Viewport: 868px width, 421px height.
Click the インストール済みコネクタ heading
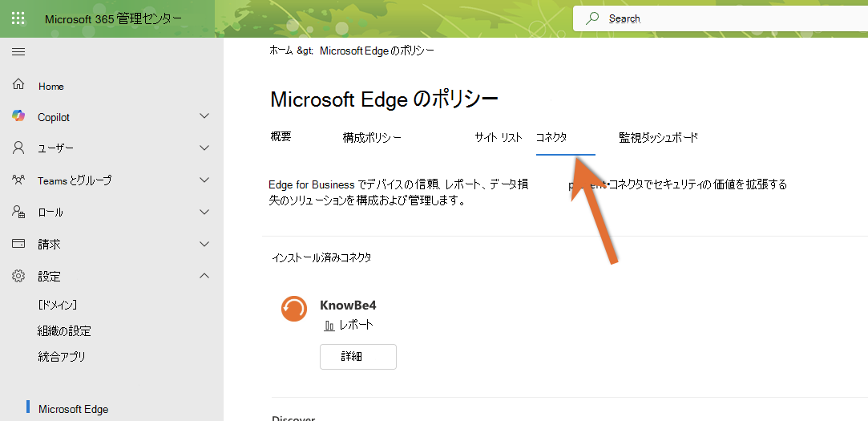pos(321,257)
